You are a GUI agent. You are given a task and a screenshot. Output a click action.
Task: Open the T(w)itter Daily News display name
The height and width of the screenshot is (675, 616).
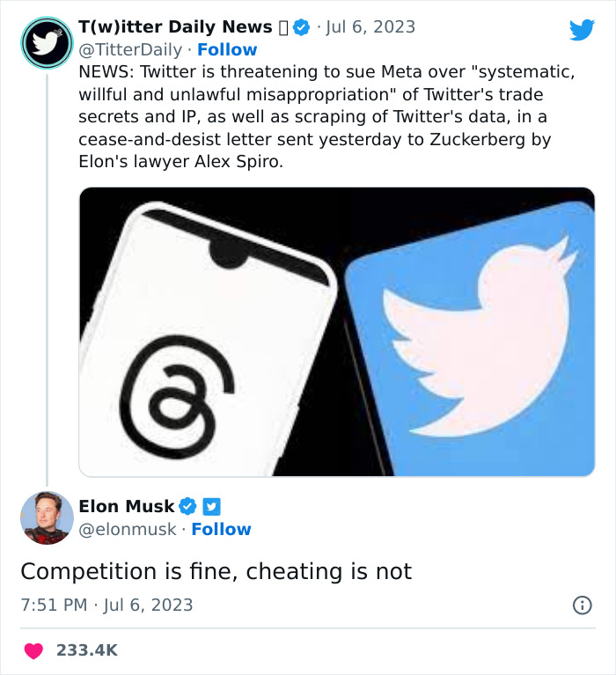pos(175,27)
